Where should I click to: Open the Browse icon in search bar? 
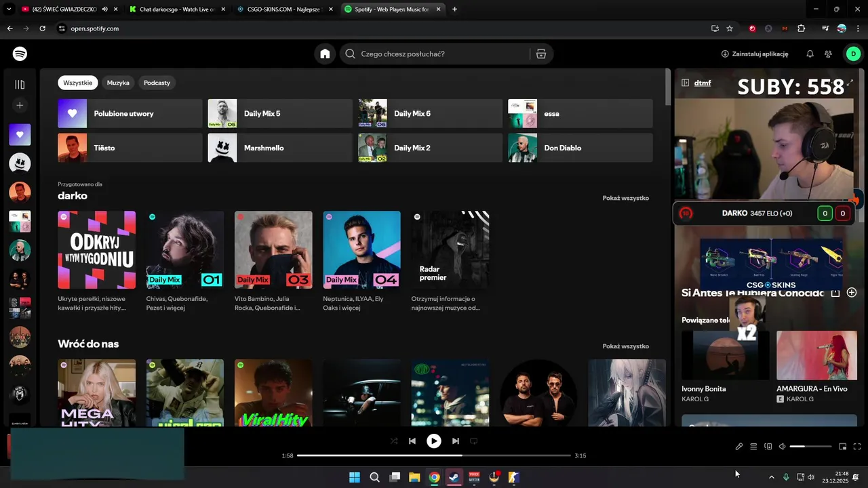point(541,54)
